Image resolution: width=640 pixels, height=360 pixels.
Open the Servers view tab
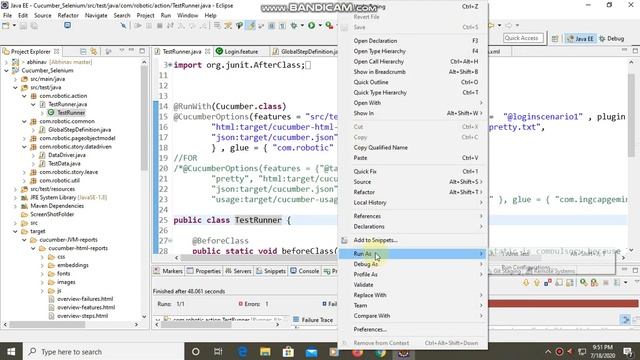click(x=238, y=271)
